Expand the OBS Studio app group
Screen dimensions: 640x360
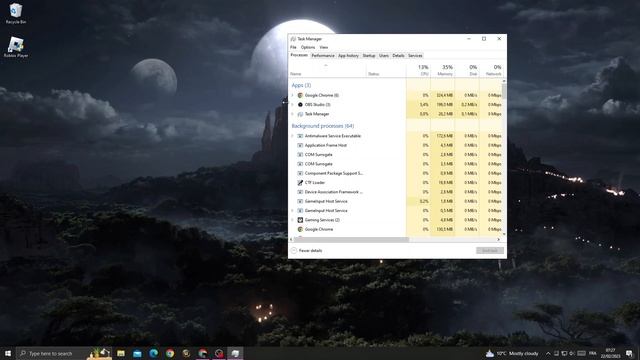pos(292,104)
